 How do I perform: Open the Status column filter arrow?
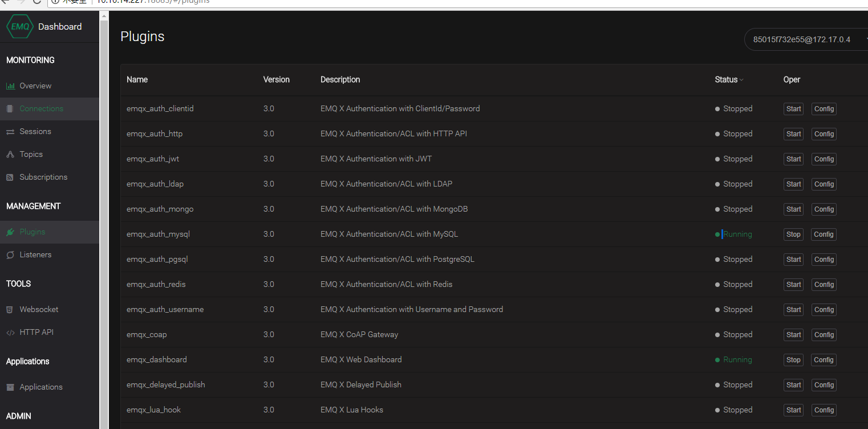(741, 80)
